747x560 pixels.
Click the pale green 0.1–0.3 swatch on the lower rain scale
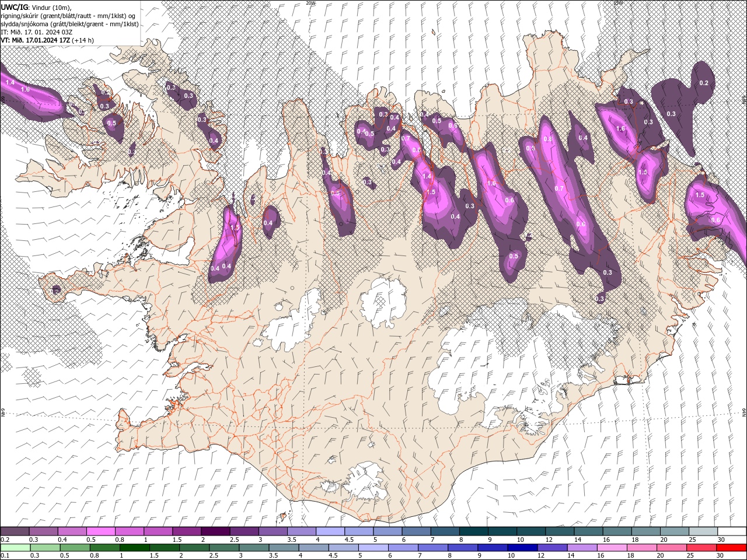[15, 547]
